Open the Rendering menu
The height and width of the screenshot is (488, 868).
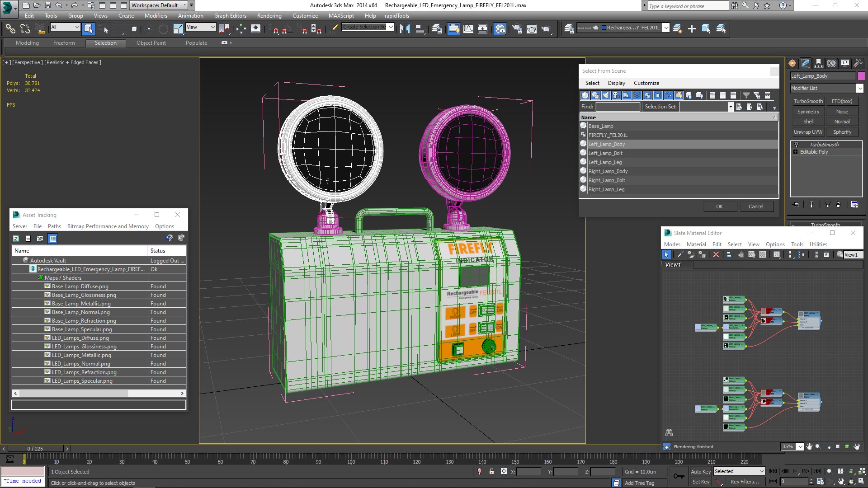click(269, 16)
